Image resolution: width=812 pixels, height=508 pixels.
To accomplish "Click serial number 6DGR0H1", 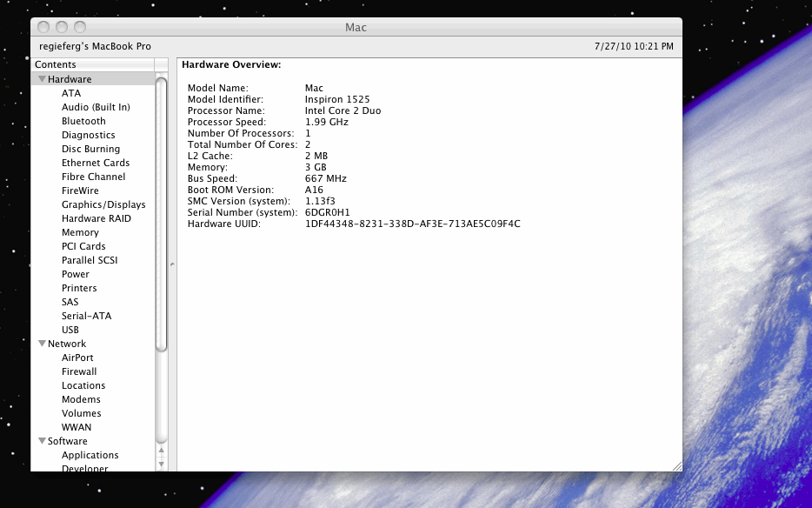I will (x=327, y=212).
